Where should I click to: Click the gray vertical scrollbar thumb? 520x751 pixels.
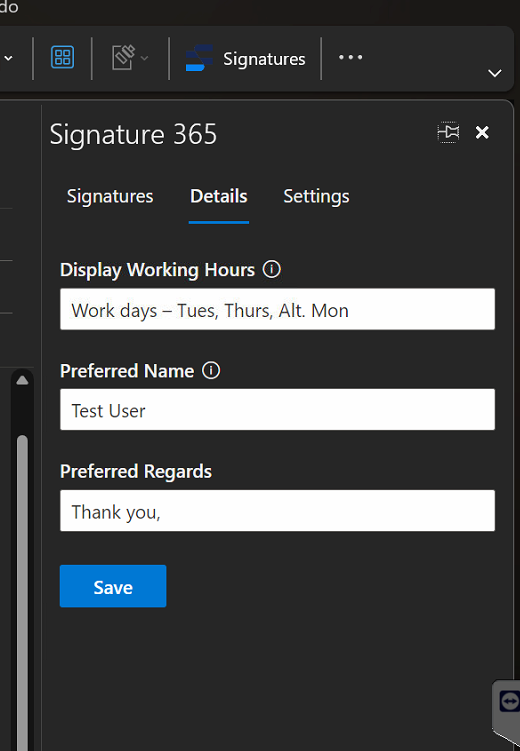tap(22, 593)
